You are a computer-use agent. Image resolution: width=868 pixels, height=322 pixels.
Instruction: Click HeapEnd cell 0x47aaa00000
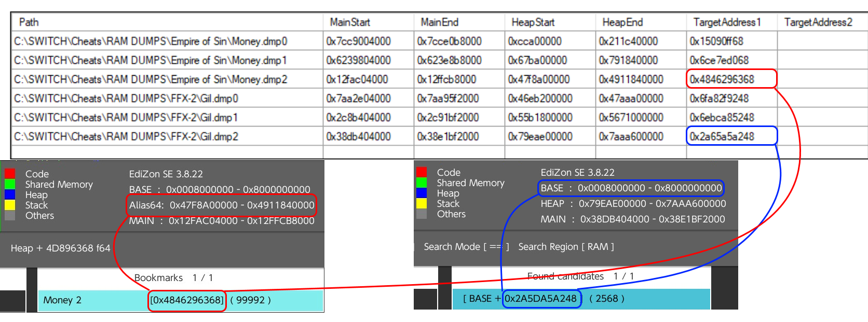(x=641, y=98)
